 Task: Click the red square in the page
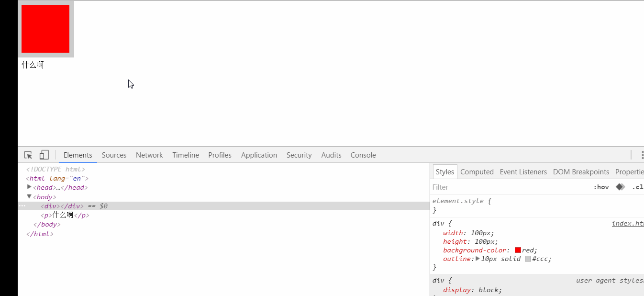[45, 29]
